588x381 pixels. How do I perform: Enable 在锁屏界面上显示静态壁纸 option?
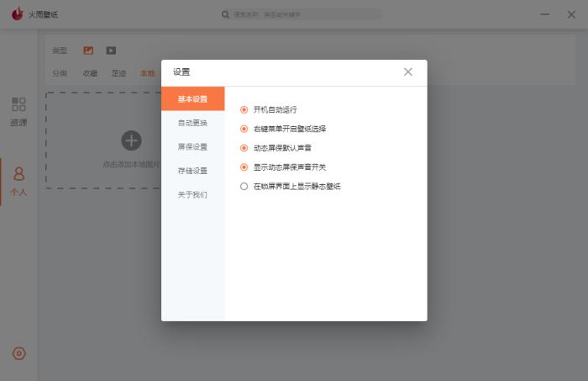point(244,186)
